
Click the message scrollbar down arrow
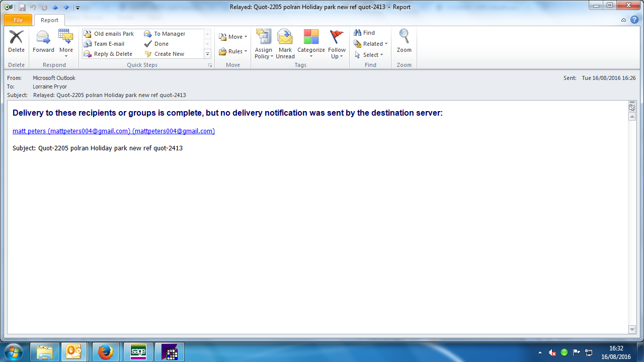coord(632,329)
